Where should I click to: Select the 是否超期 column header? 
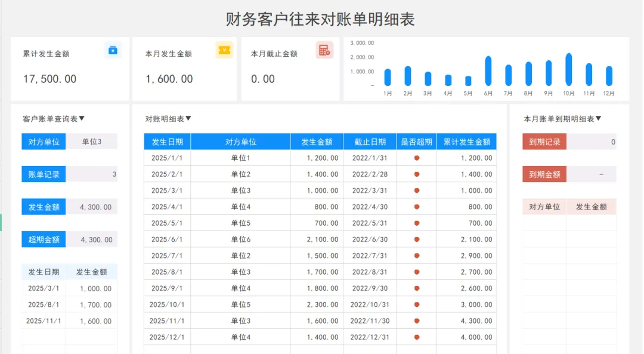[x=416, y=142]
